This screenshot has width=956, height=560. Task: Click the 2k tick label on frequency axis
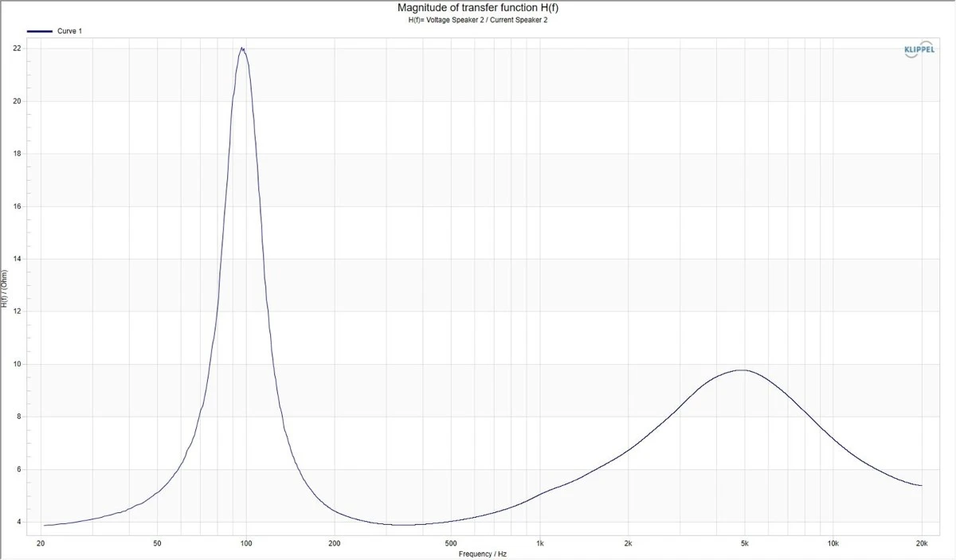628,543
